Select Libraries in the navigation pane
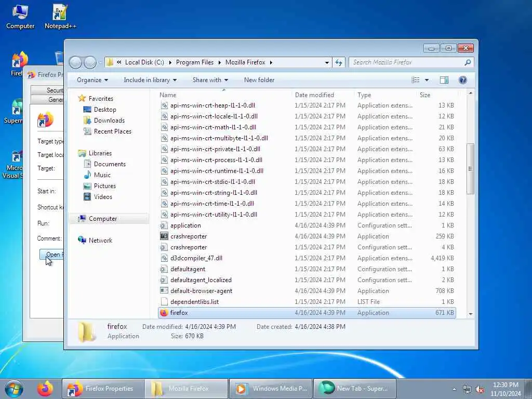 pyautogui.click(x=100, y=153)
